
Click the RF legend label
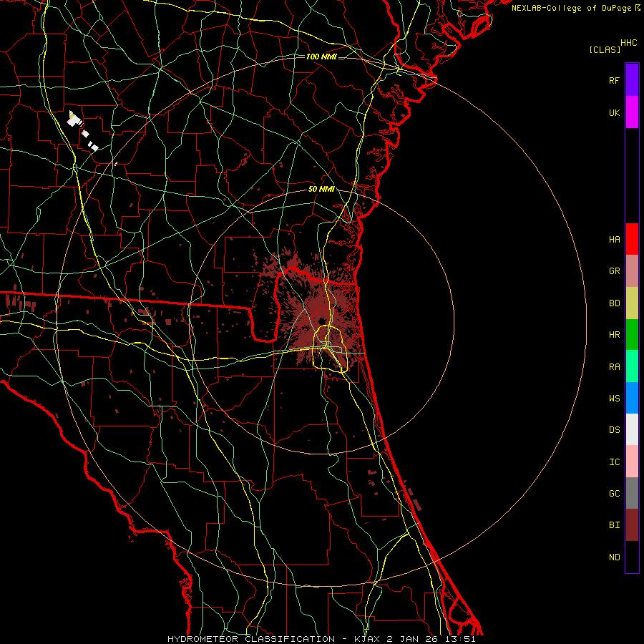point(614,80)
